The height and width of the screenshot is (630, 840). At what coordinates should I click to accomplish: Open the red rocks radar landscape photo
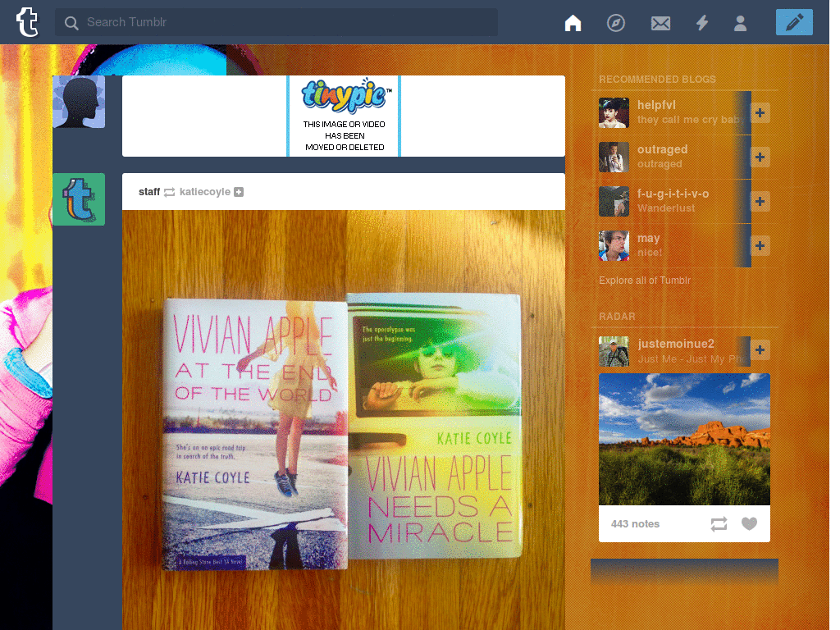click(684, 440)
